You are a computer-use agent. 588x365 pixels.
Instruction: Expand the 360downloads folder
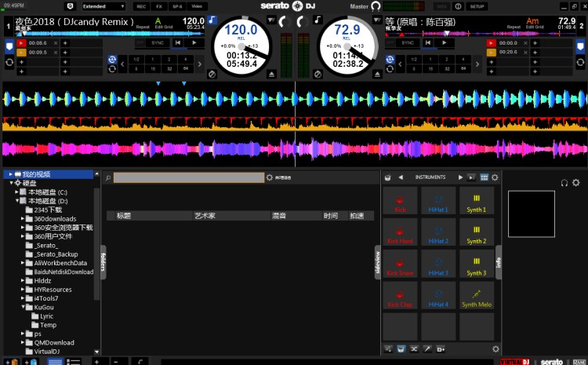pyautogui.click(x=23, y=218)
